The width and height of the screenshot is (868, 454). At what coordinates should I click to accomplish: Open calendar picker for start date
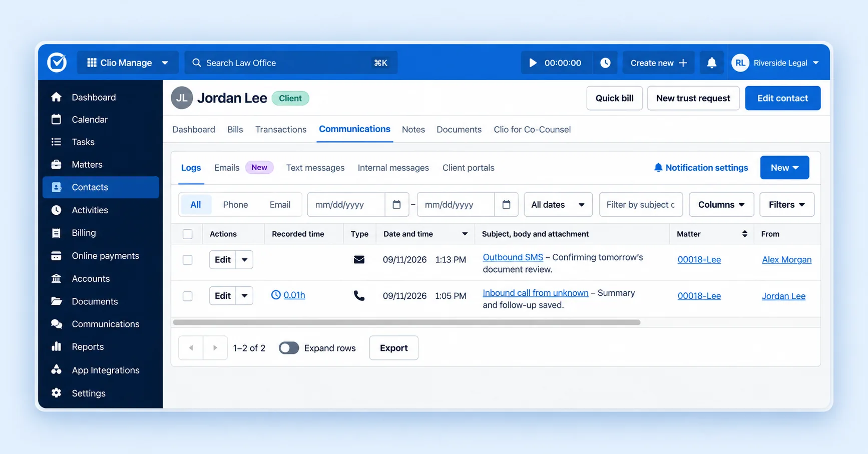pyautogui.click(x=396, y=205)
